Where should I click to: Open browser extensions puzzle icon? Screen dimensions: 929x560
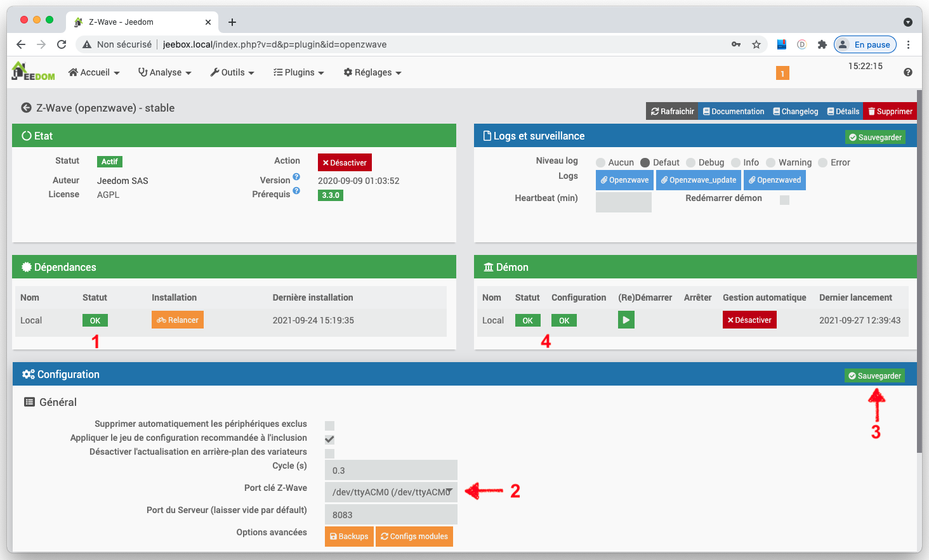pyautogui.click(x=822, y=44)
